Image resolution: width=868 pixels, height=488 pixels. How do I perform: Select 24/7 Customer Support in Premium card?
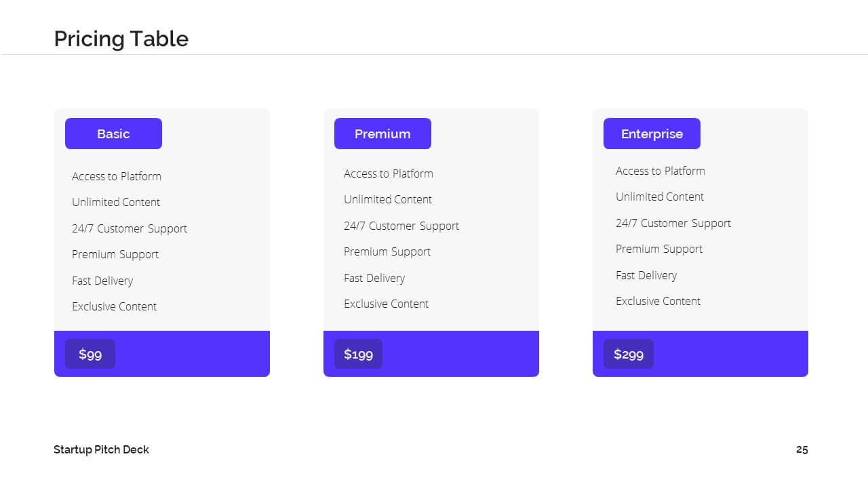click(401, 226)
